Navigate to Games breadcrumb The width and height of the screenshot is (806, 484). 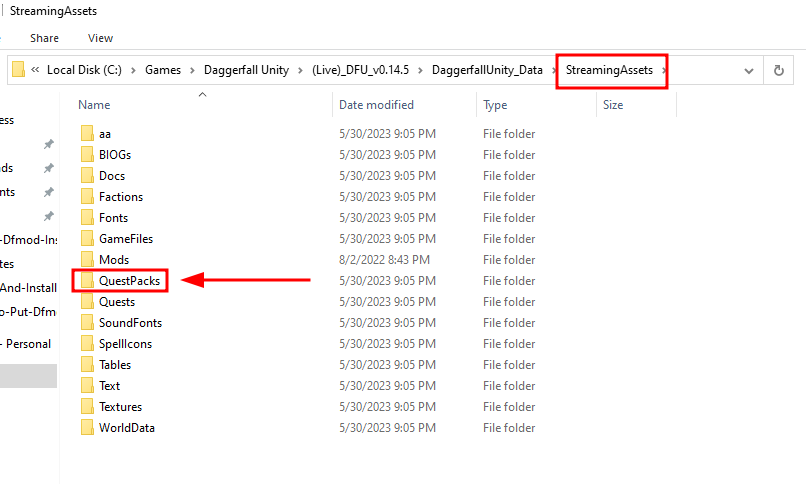tap(163, 70)
